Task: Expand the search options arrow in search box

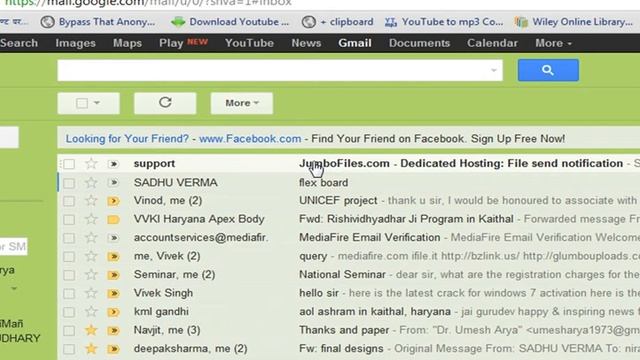Action: pos(493,70)
